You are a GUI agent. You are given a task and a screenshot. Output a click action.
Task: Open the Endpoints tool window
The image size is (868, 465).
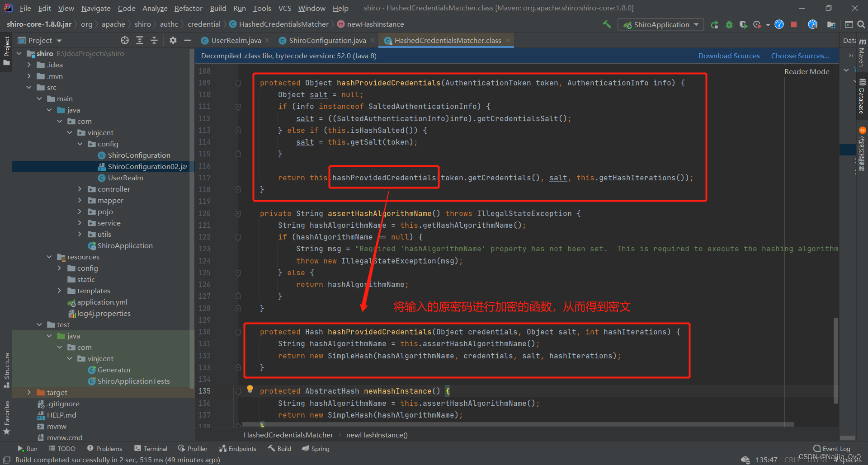coord(238,449)
